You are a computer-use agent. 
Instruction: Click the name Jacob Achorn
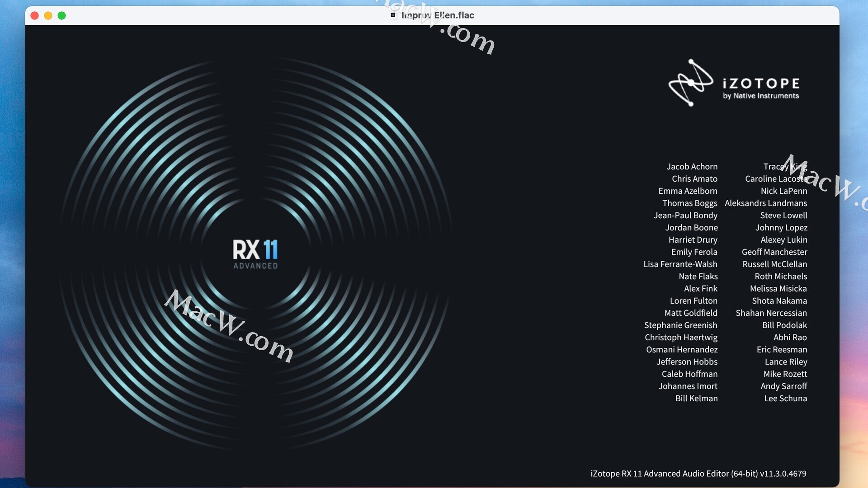point(692,167)
